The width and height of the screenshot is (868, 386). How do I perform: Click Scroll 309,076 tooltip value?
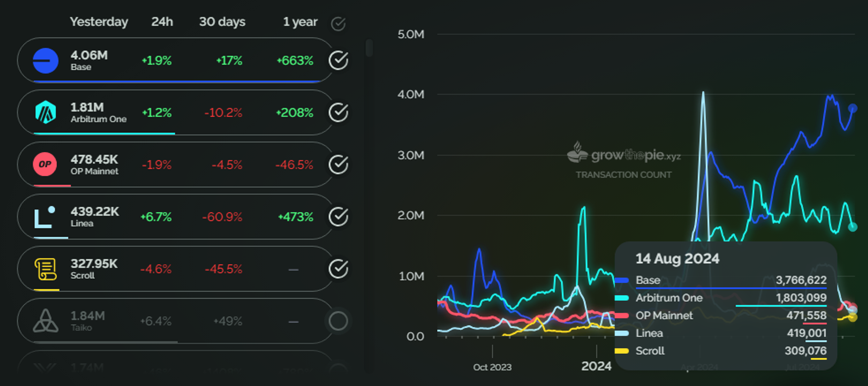806,351
